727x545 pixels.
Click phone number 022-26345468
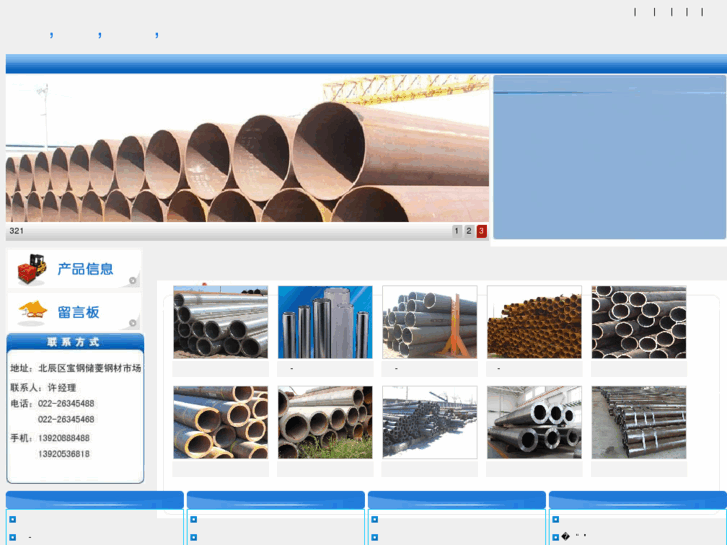(66, 419)
